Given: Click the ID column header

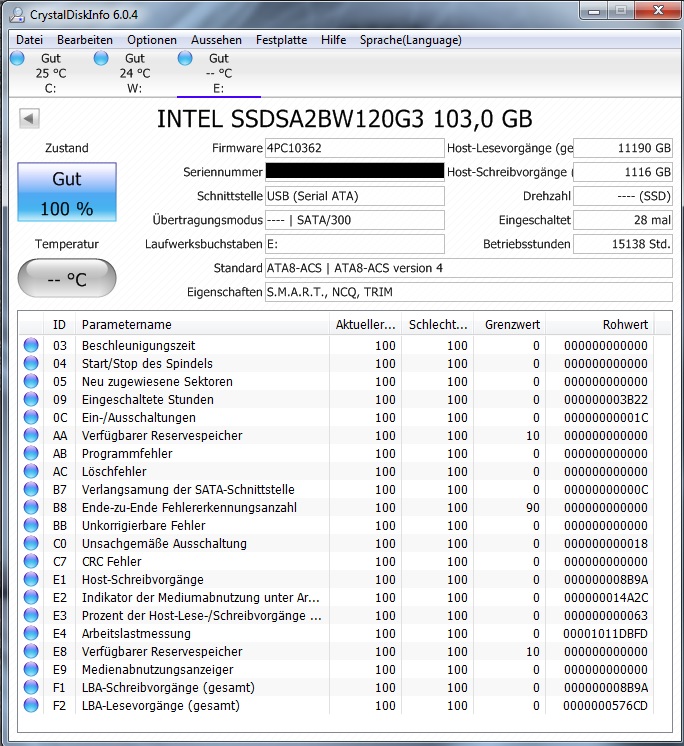Looking at the screenshot, I should click(59, 324).
